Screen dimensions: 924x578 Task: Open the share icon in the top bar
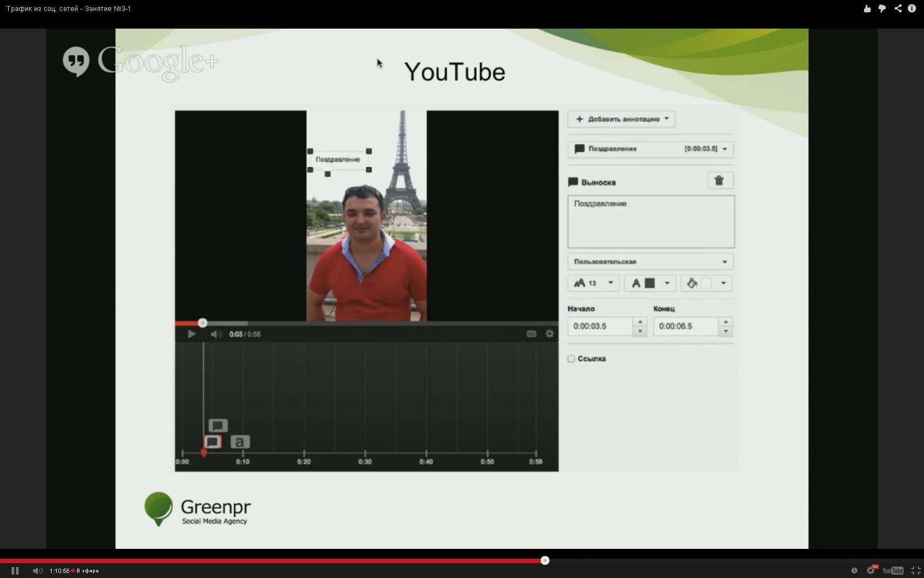(898, 8)
